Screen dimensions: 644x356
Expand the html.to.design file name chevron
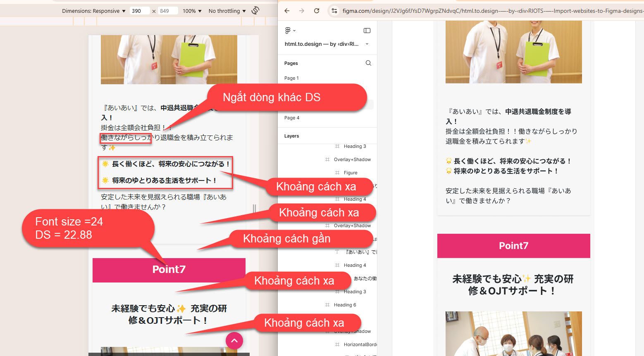[367, 44]
